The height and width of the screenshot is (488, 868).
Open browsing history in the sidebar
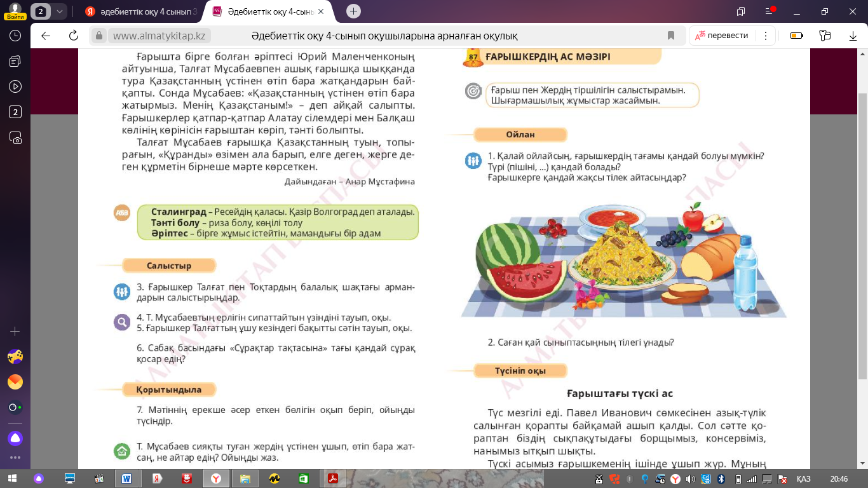click(15, 36)
